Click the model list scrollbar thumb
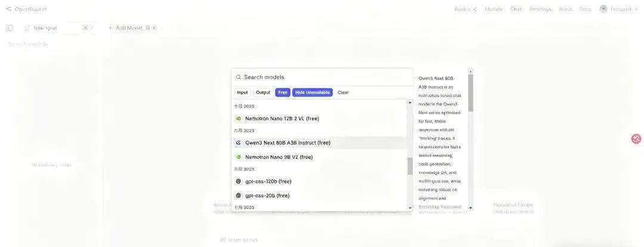 click(x=410, y=166)
